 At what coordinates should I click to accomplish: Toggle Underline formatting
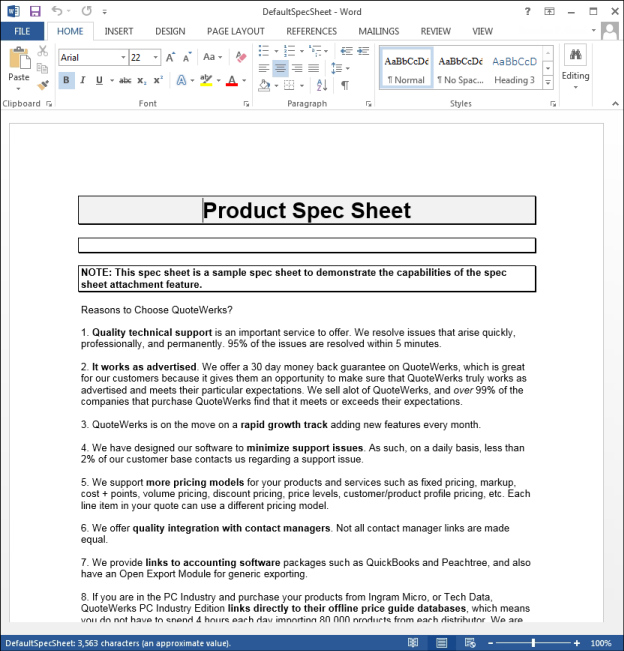(x=99, y=80)
